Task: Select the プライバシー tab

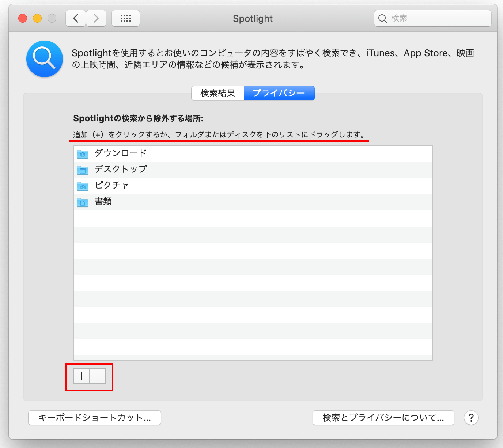Action: pos(279,93)
